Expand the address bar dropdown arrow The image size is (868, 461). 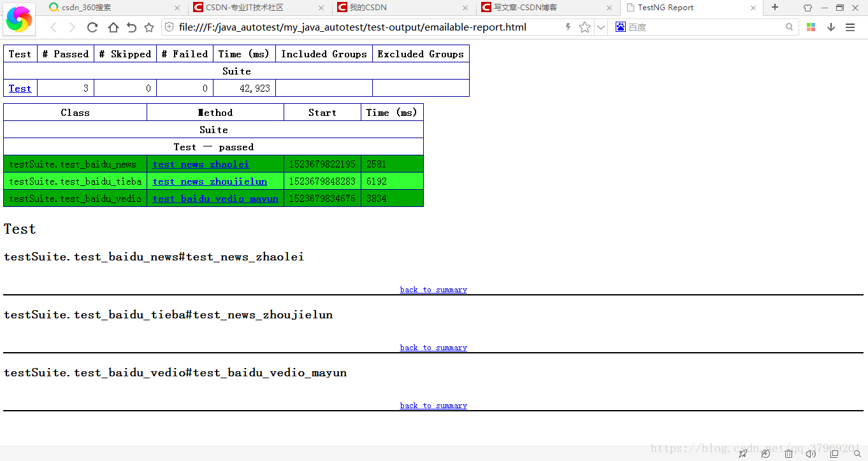600,27
